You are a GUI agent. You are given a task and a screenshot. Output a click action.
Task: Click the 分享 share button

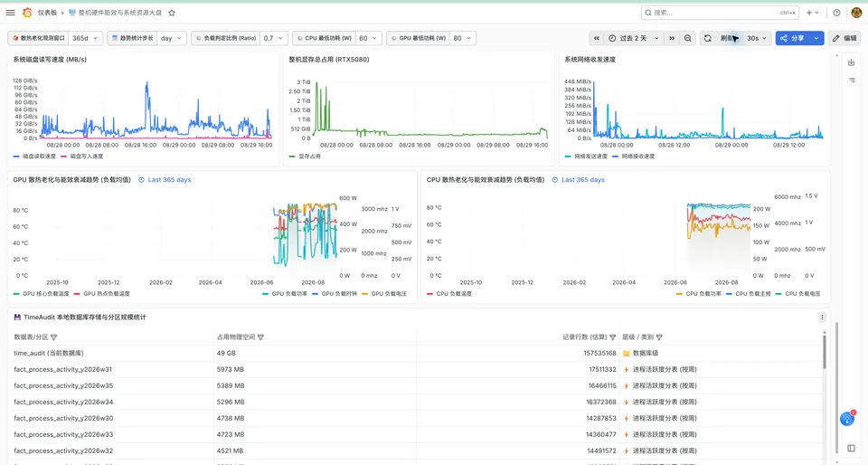[x=792, y=38]
